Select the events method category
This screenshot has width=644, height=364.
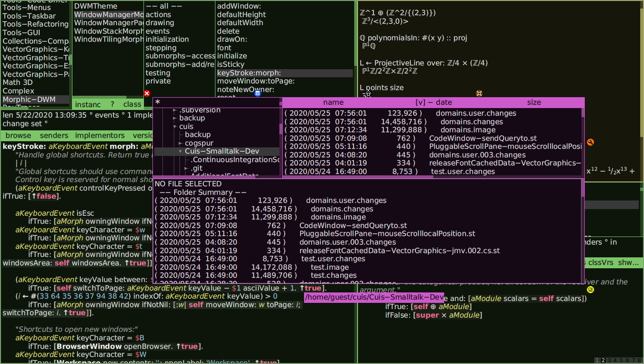click(x=179, y=31)
